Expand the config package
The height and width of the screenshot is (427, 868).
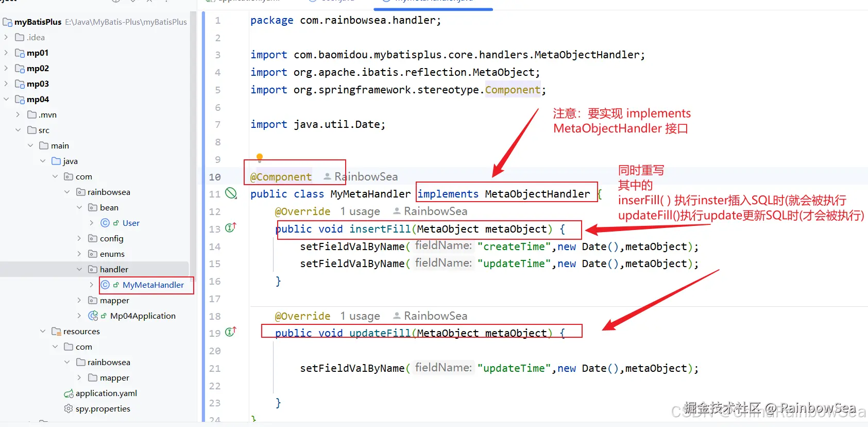[x=79, y=238]
